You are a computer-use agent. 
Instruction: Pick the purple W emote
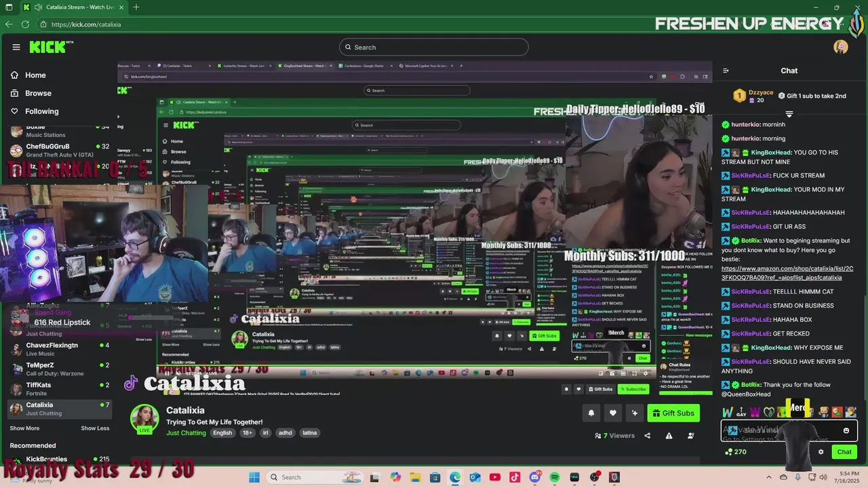coord(755,412)
